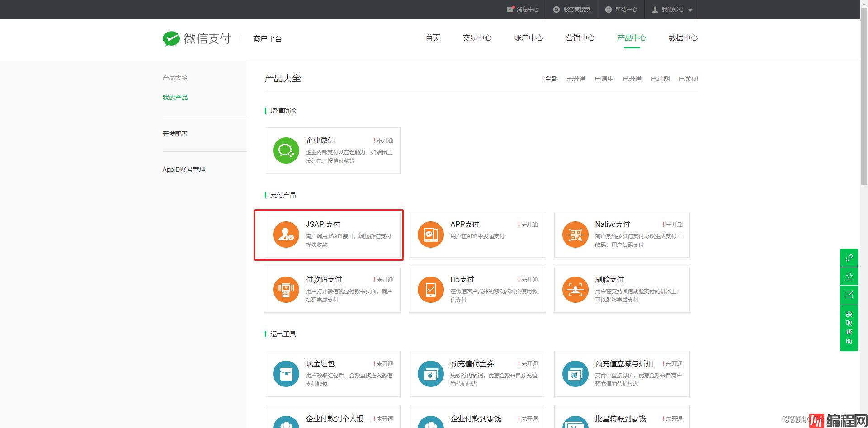This screenshot has width=868, height=428.
Task: Click the 刷脸支付 product title
Action: click(609, 279)
